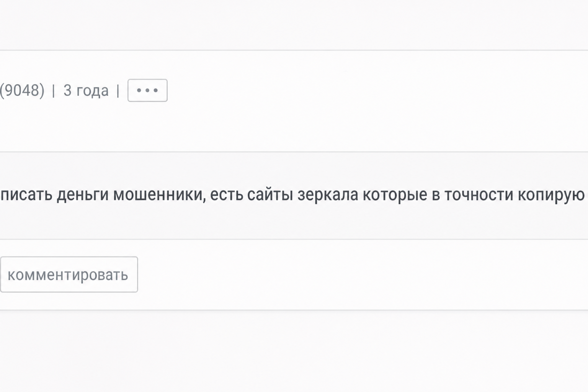Click the word "сайты" in the comment text

tap(270, 194)
